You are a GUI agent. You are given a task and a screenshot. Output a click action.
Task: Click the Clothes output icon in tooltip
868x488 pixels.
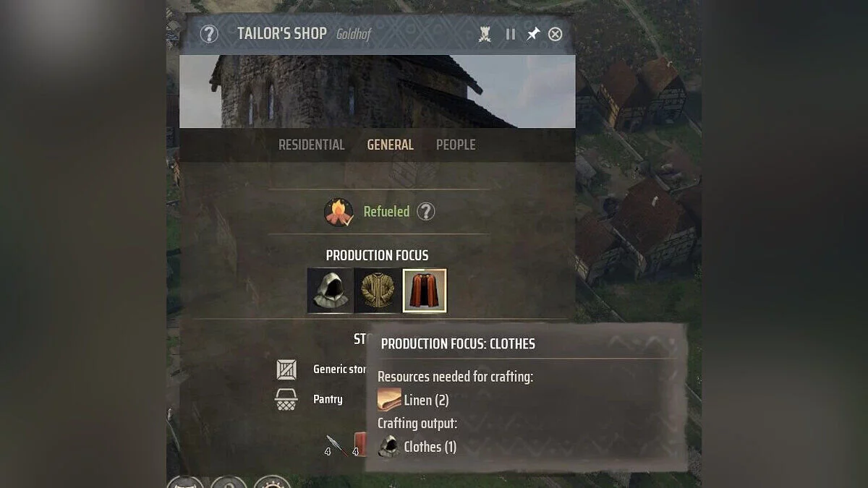[389, 446]
